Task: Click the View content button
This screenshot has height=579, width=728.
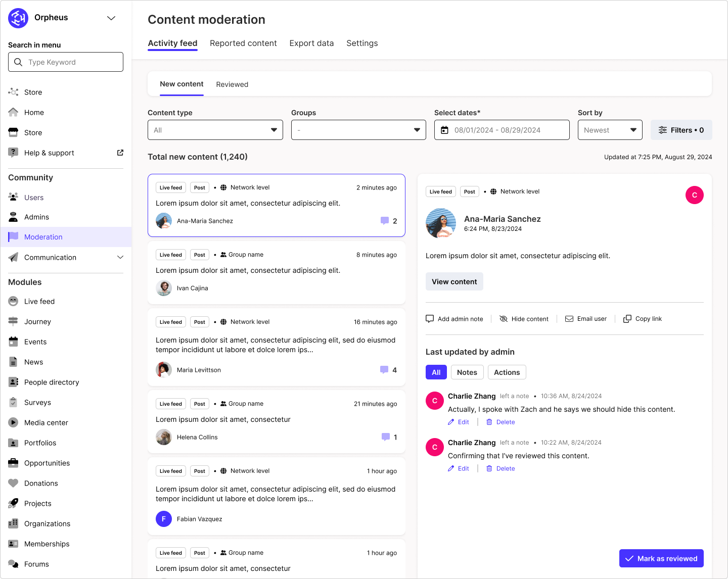Action: [x=454, y=281]
